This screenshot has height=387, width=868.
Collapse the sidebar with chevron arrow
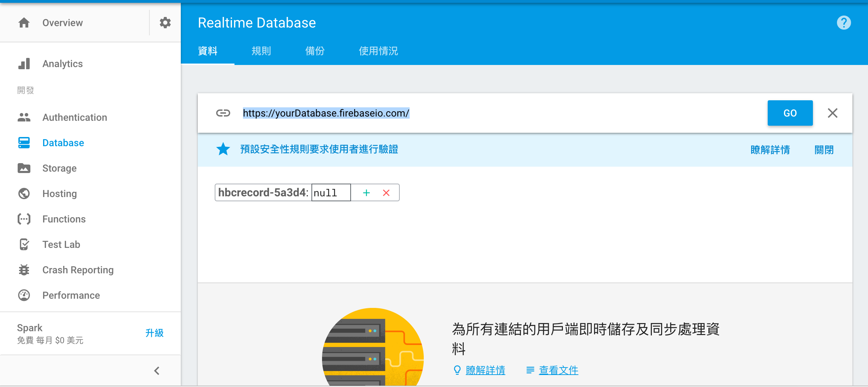tap(157, 371)
